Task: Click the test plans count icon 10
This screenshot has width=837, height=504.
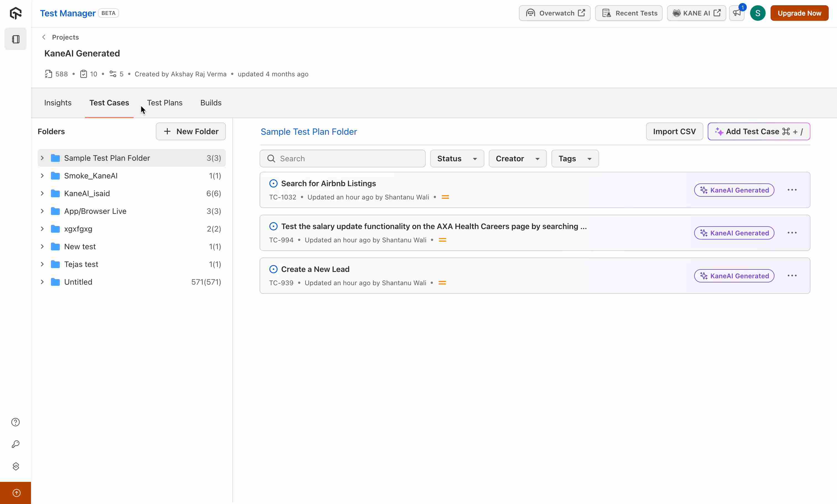Action: [84, 74]
